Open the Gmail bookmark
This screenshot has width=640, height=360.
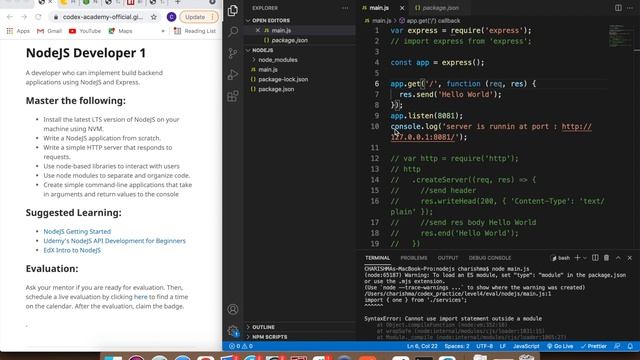[x=49, y=31]
